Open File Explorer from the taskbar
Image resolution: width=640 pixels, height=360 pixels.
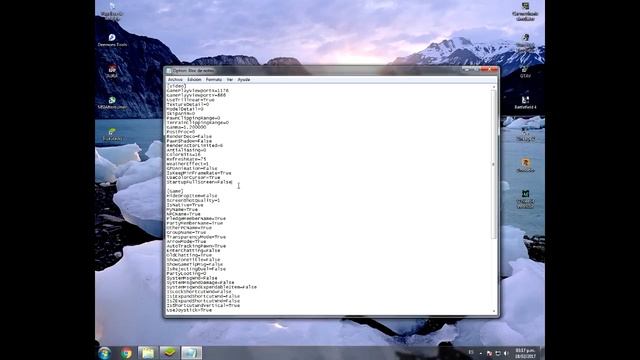point(147,353)
